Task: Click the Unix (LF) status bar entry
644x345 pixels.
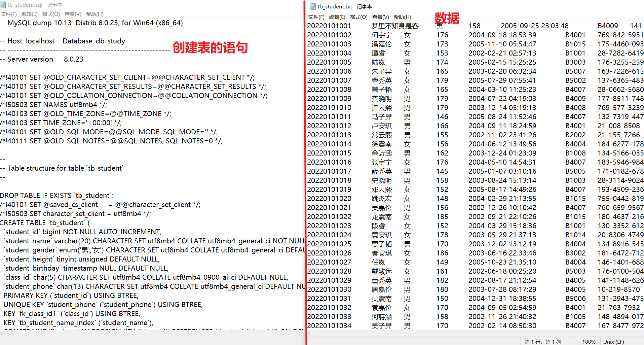Action: (x=613, y=342)
